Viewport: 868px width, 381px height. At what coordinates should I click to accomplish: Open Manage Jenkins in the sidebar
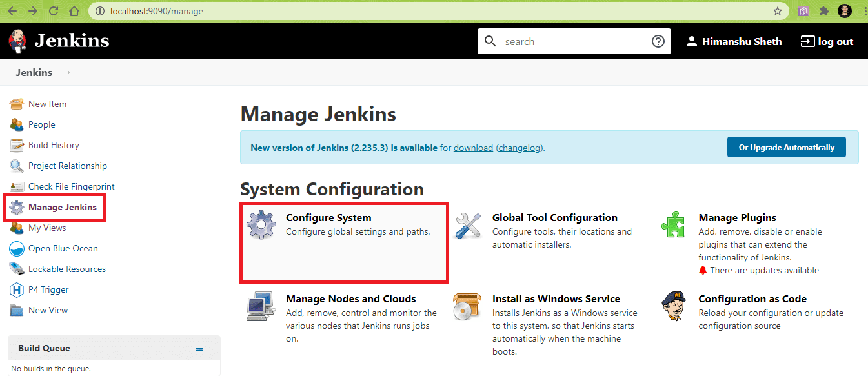pyautogui.click(x=62, y=207)
